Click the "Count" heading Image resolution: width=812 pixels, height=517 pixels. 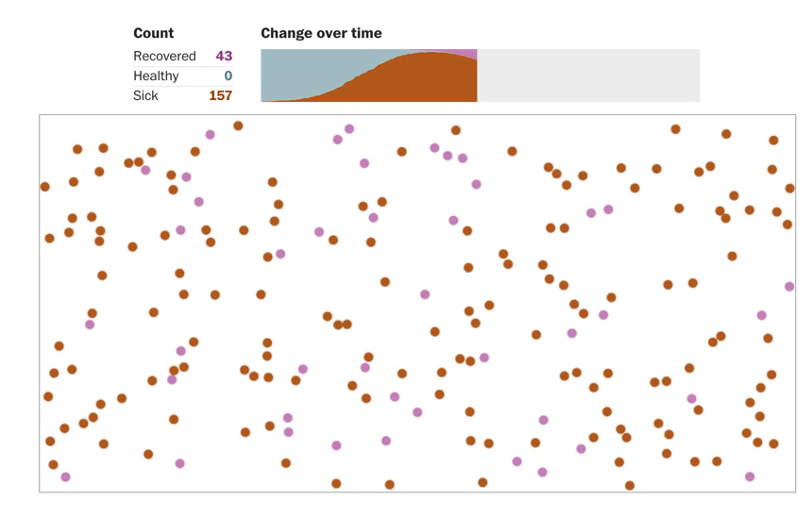tap(154, 33)
